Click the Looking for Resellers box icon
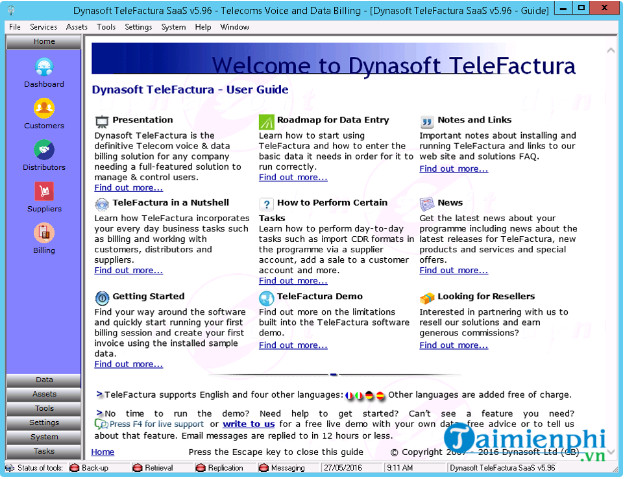This screenshot has width=624, height=479. 427,298
